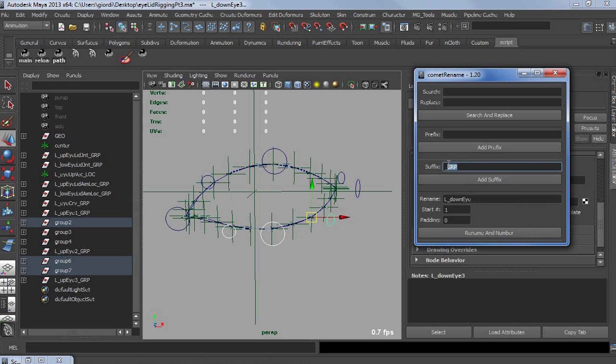
Task: Open the Skeleton menu
Action: 320,15
